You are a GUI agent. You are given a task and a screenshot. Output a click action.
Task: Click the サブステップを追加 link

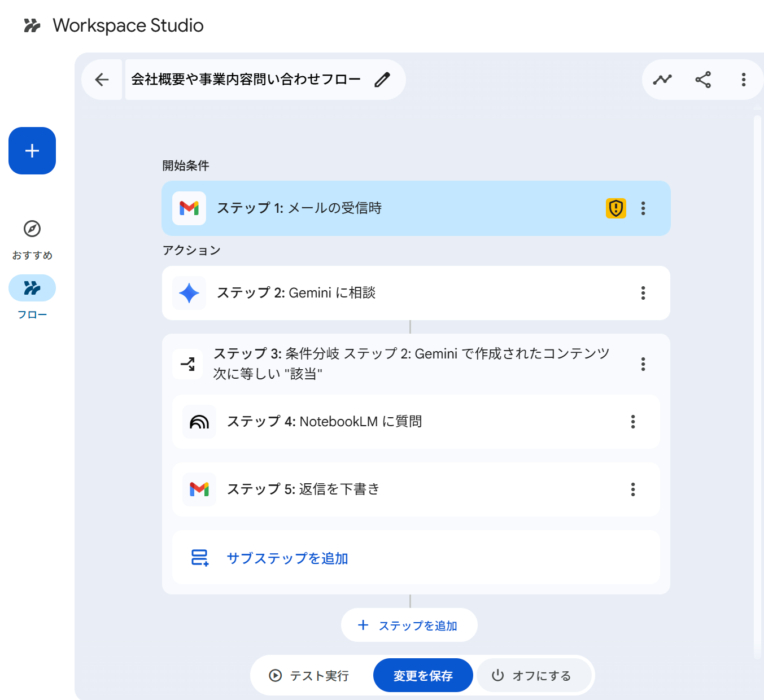(x=287, y=558)
